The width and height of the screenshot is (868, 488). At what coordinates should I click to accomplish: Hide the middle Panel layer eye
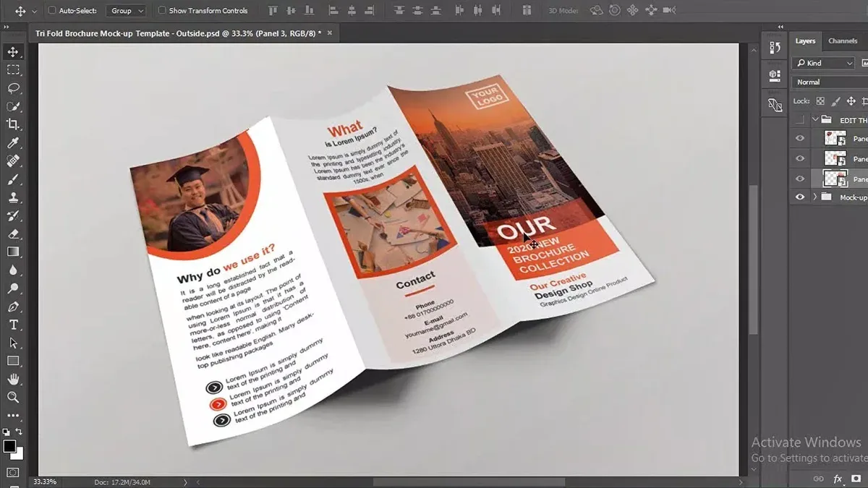point(800,158)
